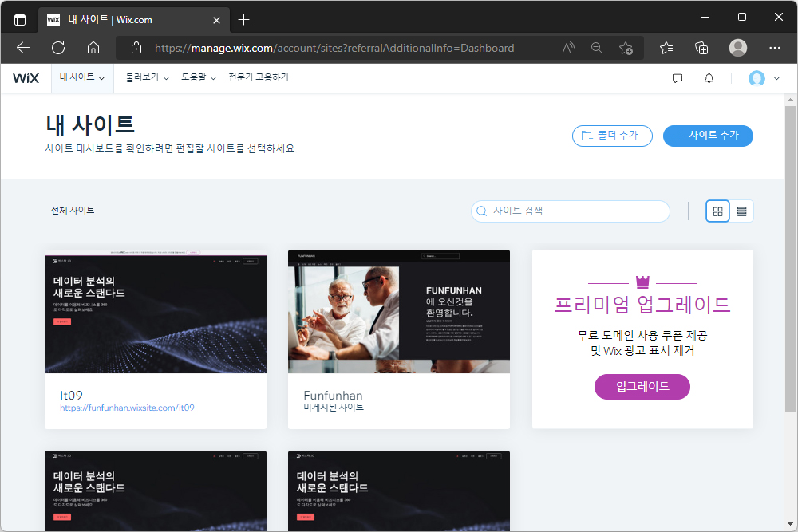This screenshot has height=532, width=798.
Task: Focus the 사이트 검색 search field
Action: coord(571,211)
